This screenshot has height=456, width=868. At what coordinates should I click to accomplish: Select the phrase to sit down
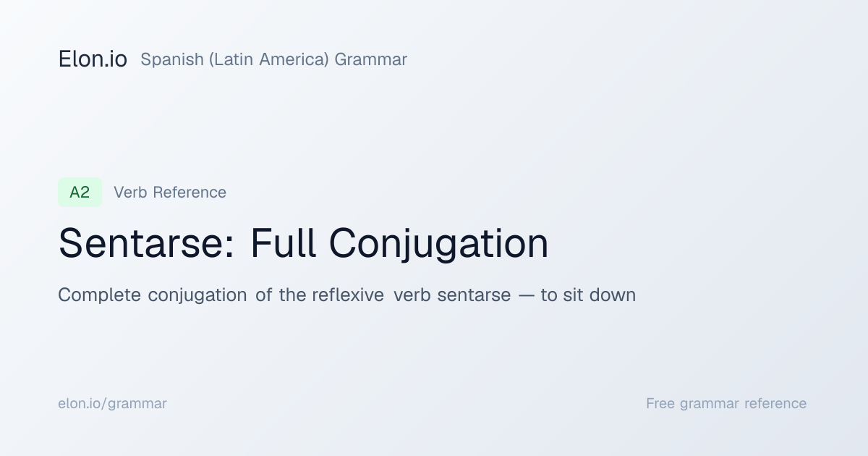588,295
